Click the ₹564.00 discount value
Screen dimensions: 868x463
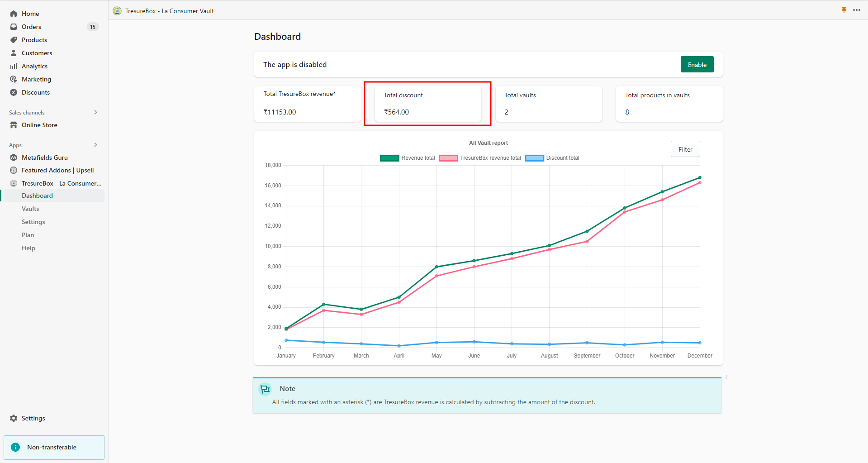pyautogui.click(x=396, y=112)
